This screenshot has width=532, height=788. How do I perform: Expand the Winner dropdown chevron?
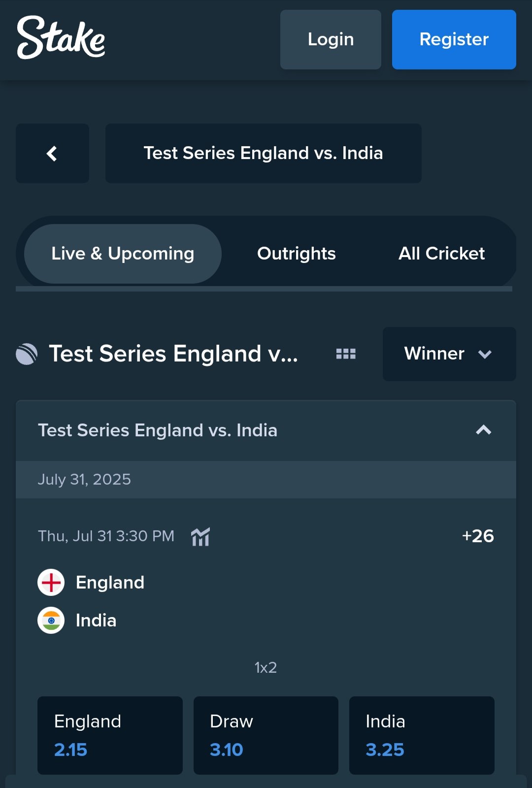point(485,354)
